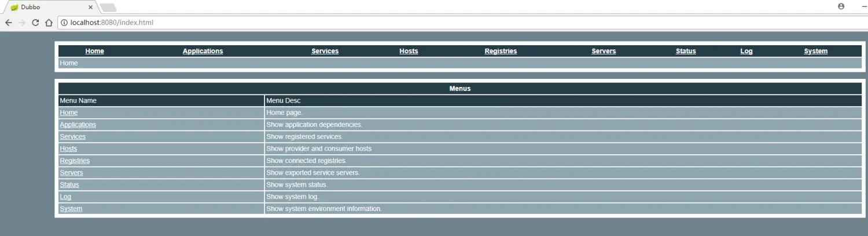Open Home in the top navigation bar
868x236 pixels.
95,51
